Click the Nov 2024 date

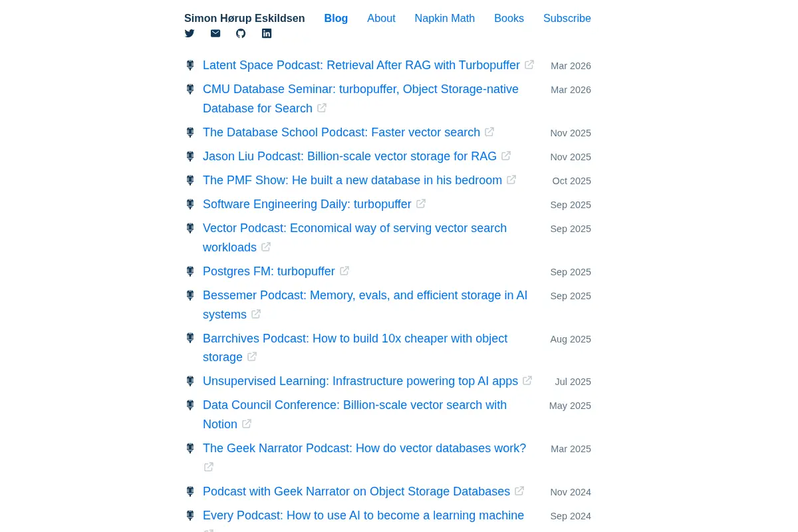tap(571, 492)
